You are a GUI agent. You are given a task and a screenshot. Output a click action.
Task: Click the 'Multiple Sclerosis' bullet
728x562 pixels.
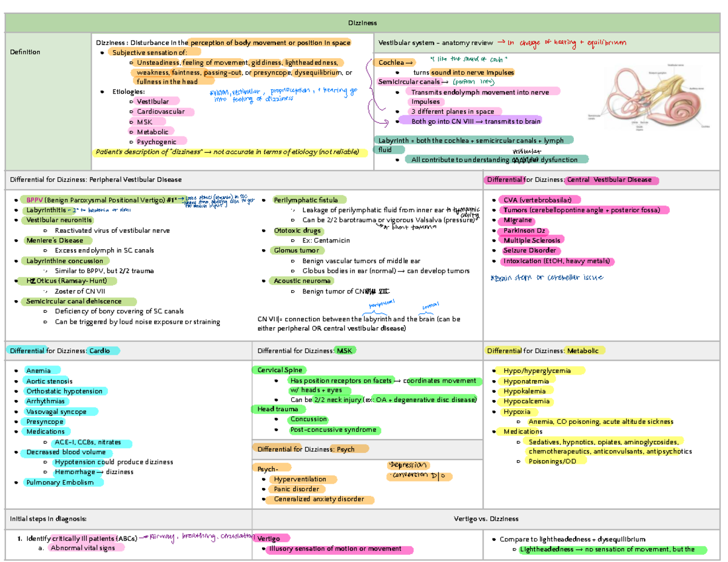[532, 241]
